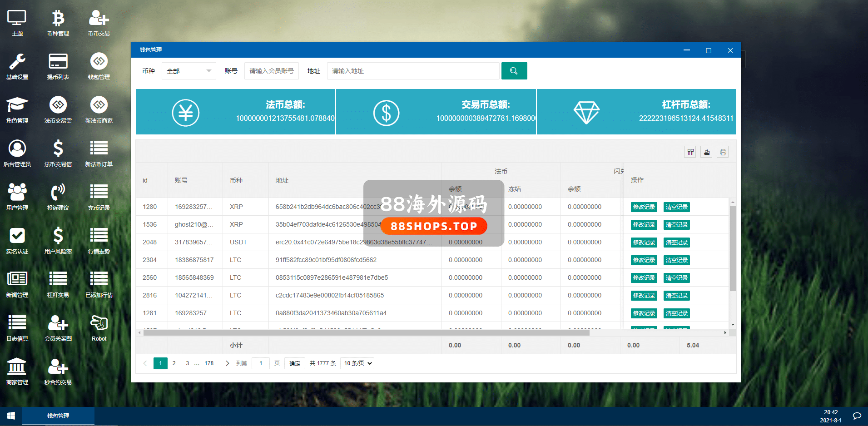Open the 实名认证 checkmark icon

pos(17,241)
